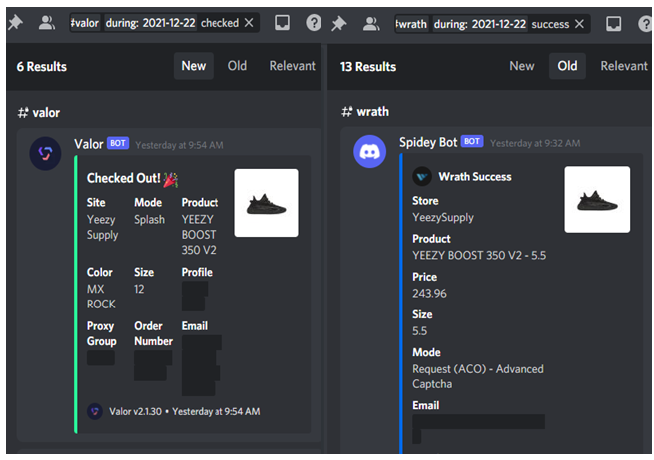Open shoe thumbnail in Valor embed
This screenshot has width=654, height=460.
267,203
